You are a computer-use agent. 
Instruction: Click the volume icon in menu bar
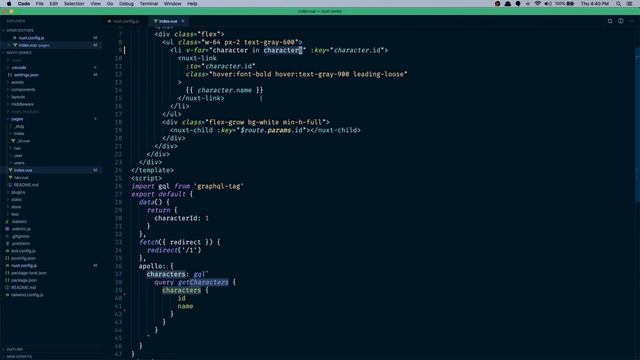point(547,4)
